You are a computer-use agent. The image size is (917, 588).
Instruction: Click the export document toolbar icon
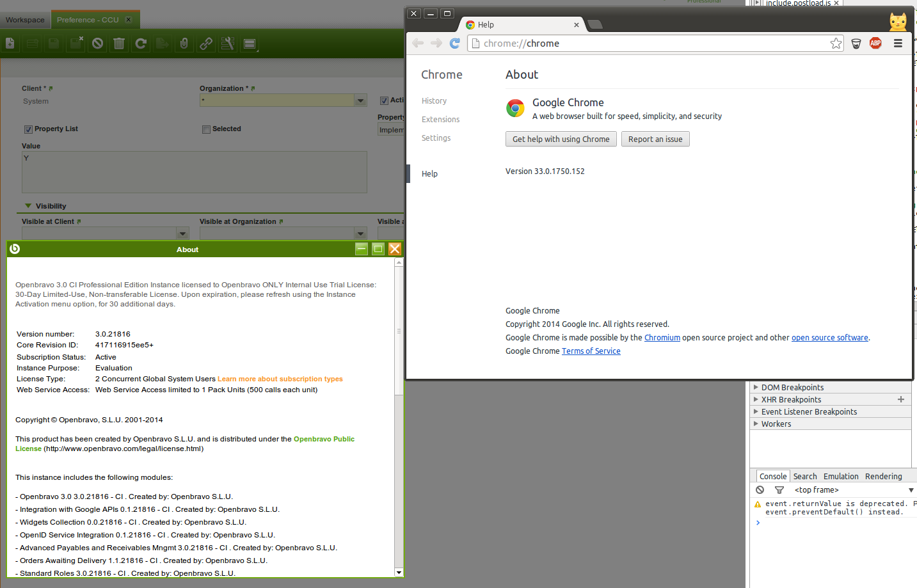pos(163,44)
